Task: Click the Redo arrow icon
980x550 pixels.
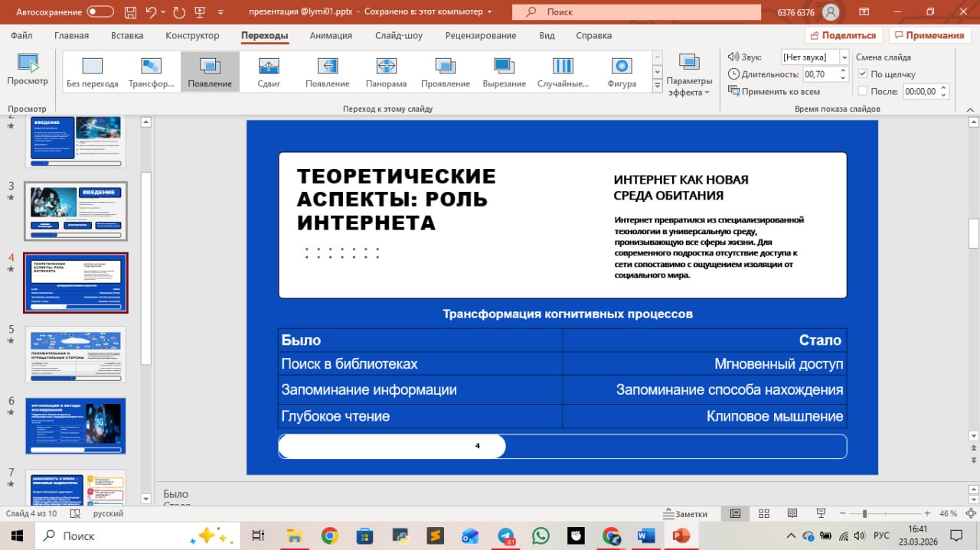Action: (x=180, y=12)
